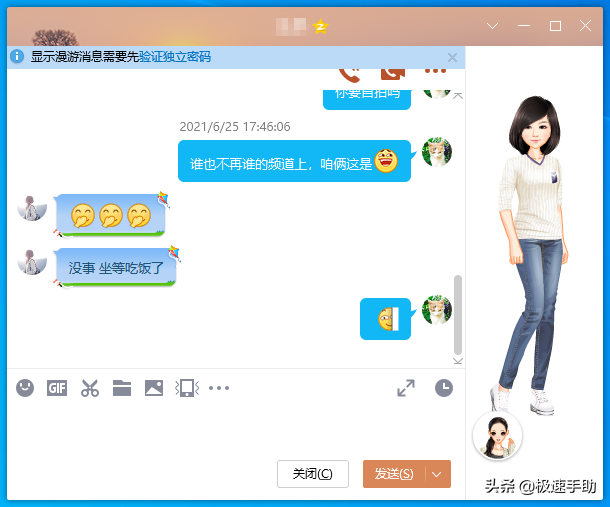Click the chat scrollbar down arrow
Image resolution: width=610 pixels, height=507 pixels.
coord(458,361)
